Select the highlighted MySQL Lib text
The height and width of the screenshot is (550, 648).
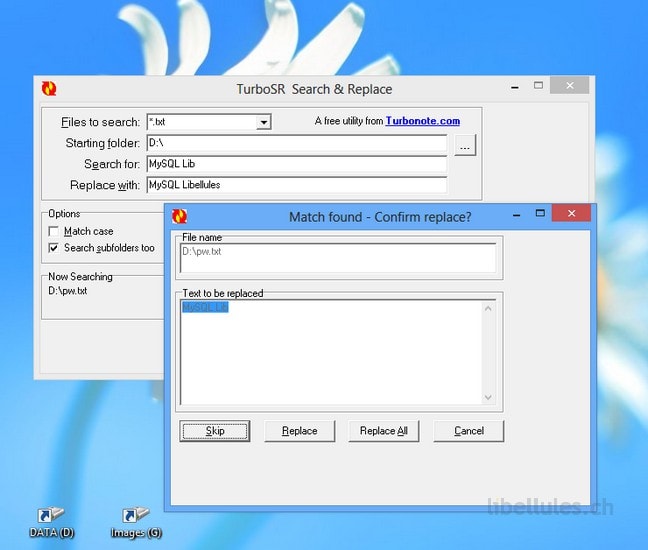(205, 307)
